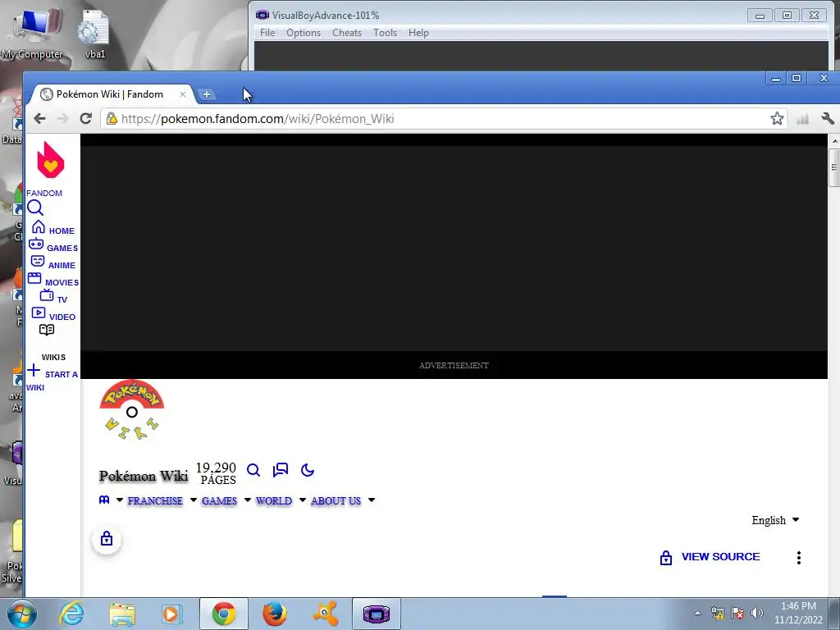Screen dimensions: 840x630
Task: Open ANIME in Fandom sidebar
Action: [53, 262]
